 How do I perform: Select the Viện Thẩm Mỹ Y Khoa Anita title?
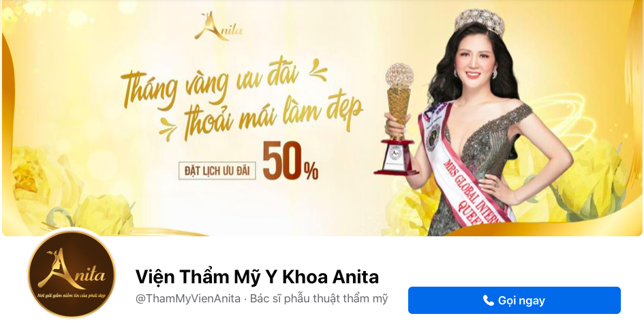[x=257, y=277]
